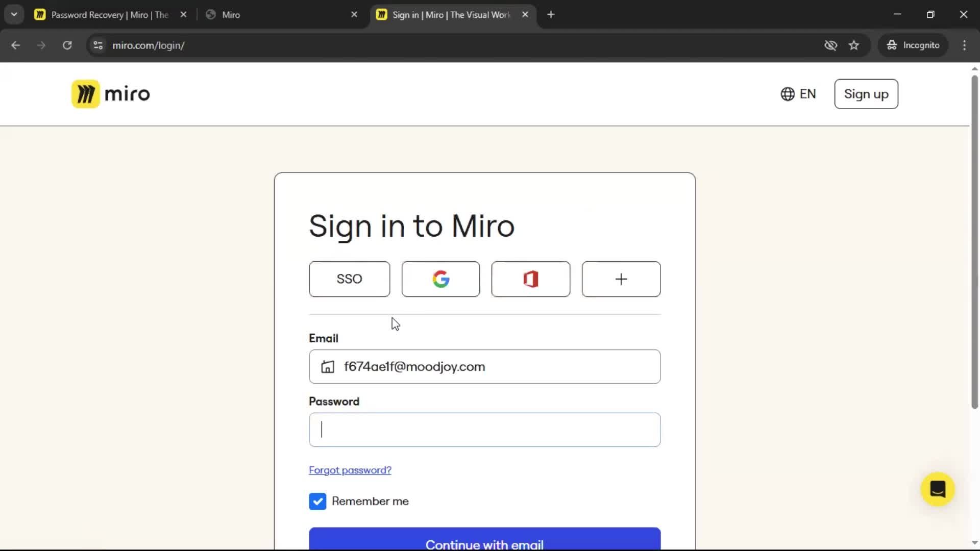Open a new browser tab
The width and height of the screenshot is (980, 551).
551,15
